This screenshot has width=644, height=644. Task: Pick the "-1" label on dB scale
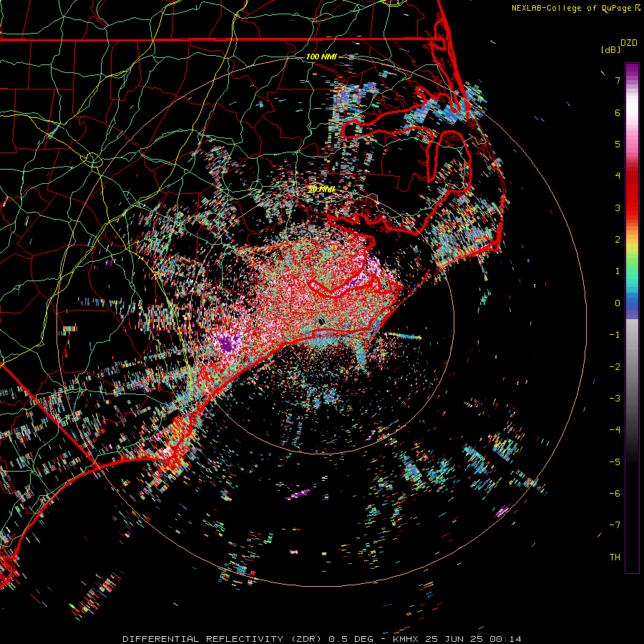click(x=615, y=335)
